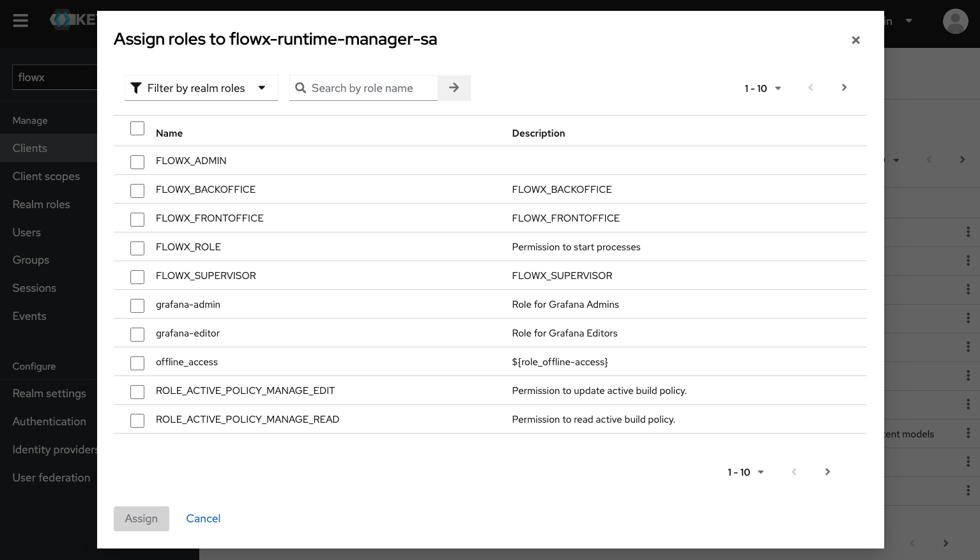Open Realm settings in sidebar
Viewport: 980px width, 560px height.
[49, 393]
